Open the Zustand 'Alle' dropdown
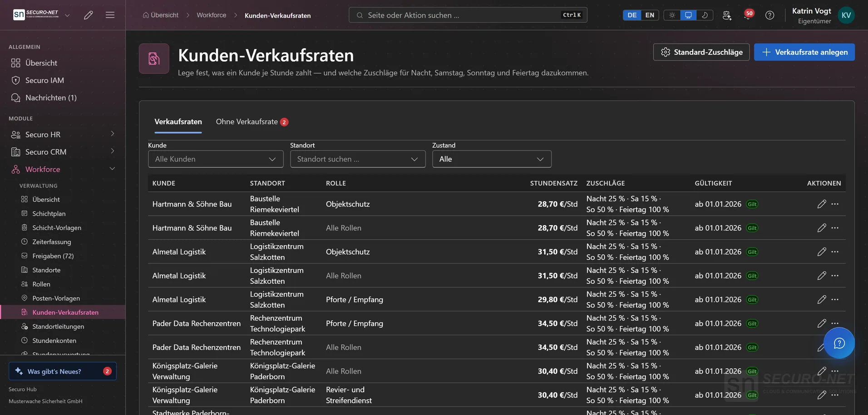The image size is (868, 415). click(492, 159)
